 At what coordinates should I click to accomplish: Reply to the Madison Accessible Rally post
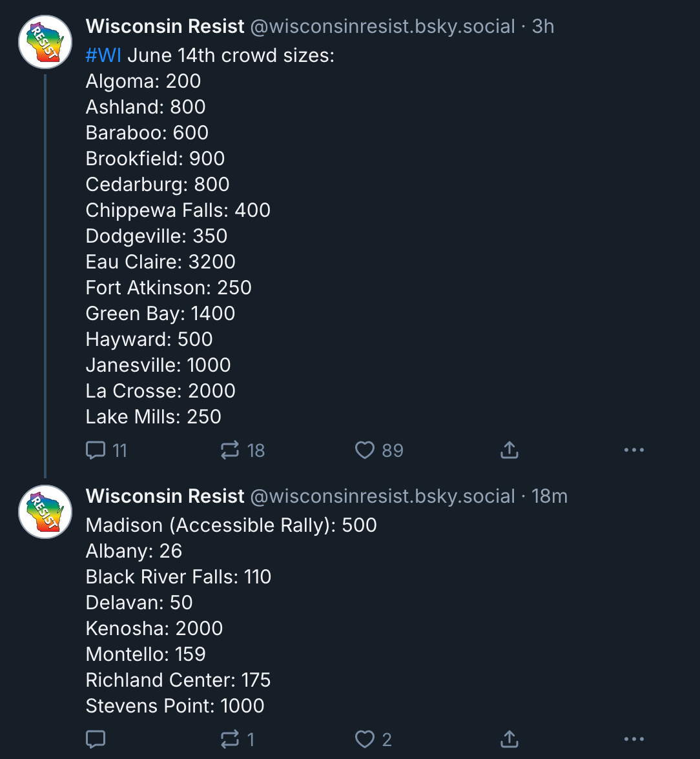click(96, 739)
